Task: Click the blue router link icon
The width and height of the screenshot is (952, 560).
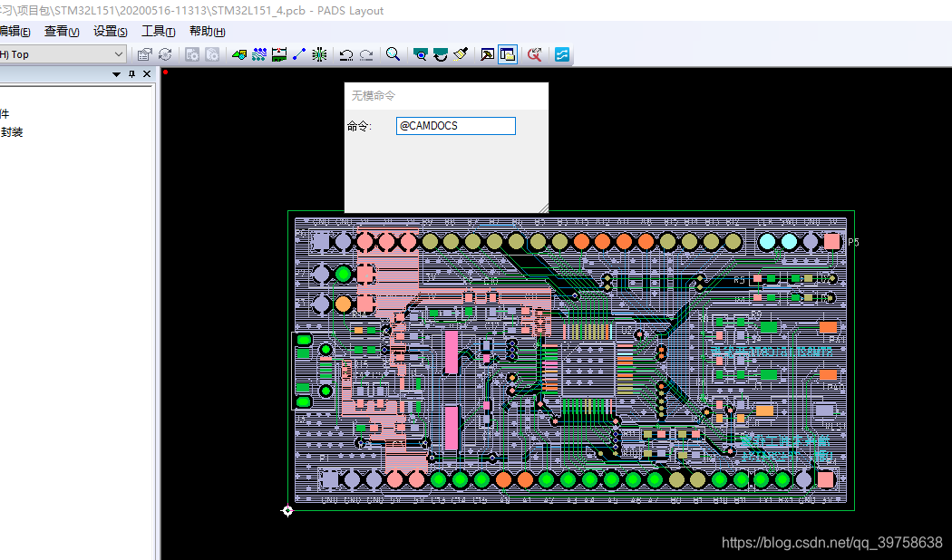Action: point(562,54)
